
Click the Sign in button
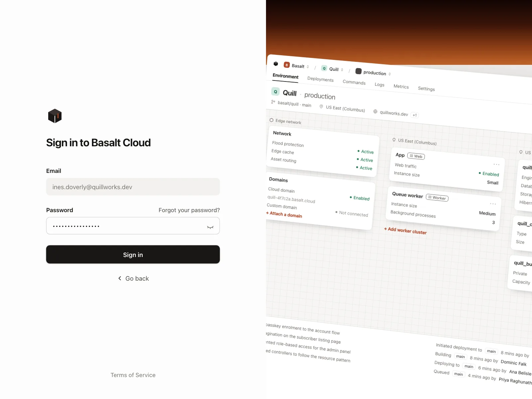tap(133, 255)
